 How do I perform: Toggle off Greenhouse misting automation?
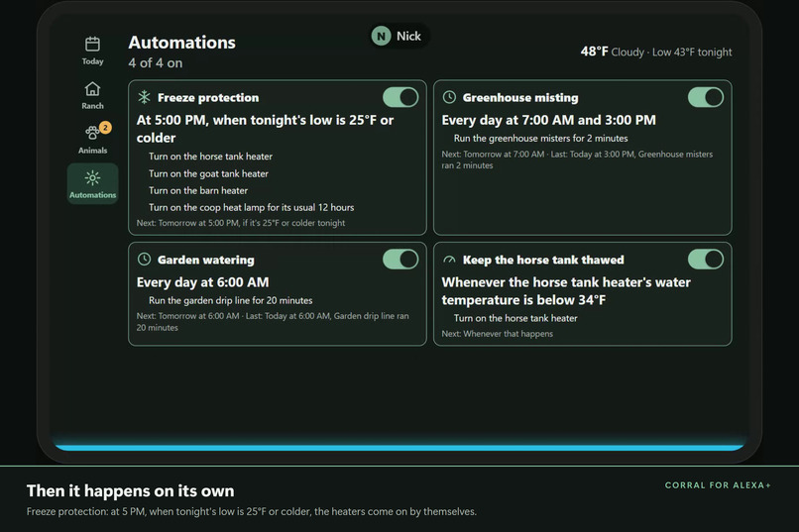[706, 97]
